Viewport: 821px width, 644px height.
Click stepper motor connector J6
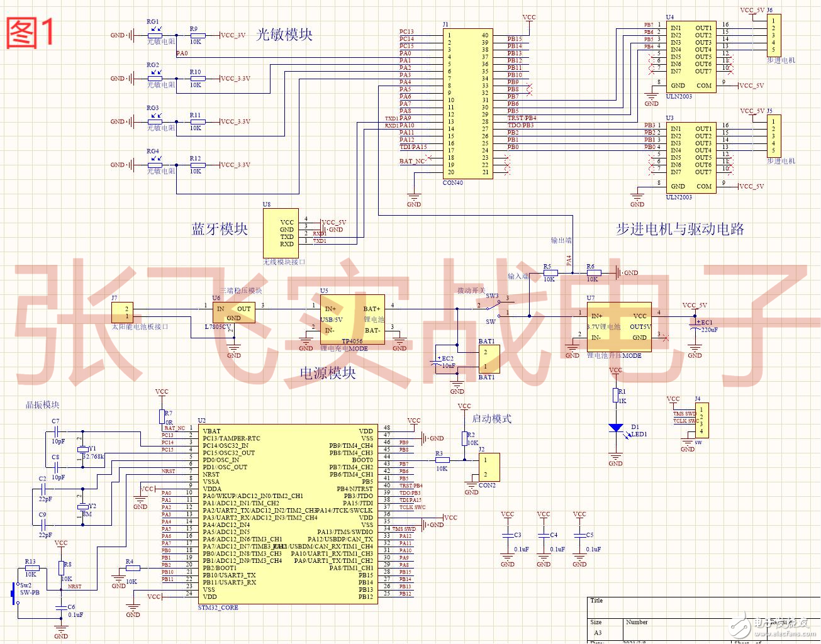tap(773, 35)
